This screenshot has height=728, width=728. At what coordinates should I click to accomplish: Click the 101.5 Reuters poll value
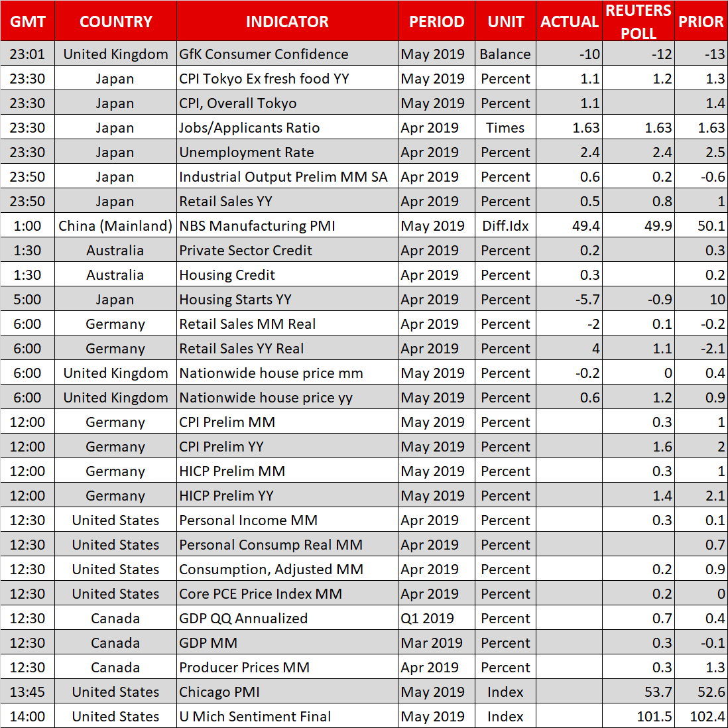pos(638,716)
